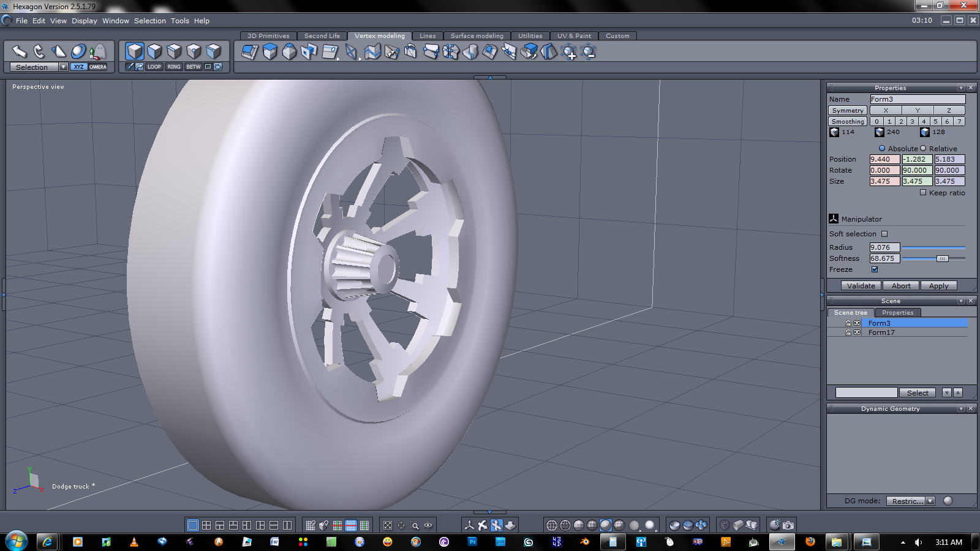Toggle visibility eye for Form17
The height and width of the screenshot is (551, 980).
click(x=857, y=332)
